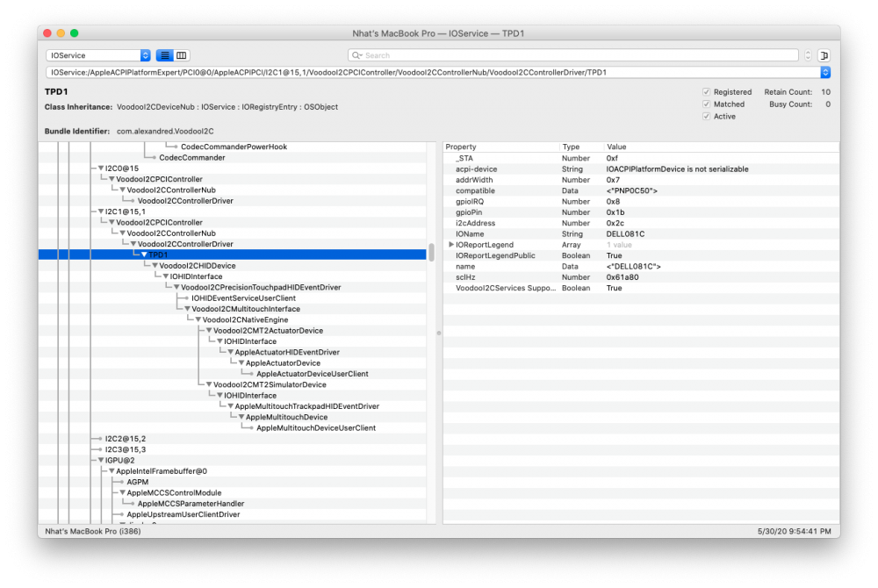Click the magnifier icon in Search
878x588 pixels.
[358, 55]
